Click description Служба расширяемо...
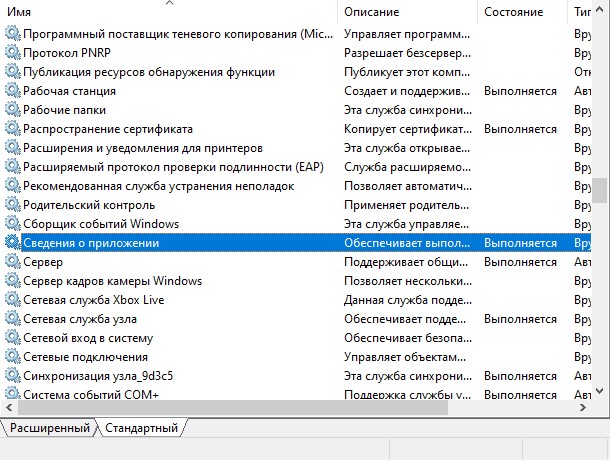Viewport: 610px width, 460px height. tap(407, 167)
